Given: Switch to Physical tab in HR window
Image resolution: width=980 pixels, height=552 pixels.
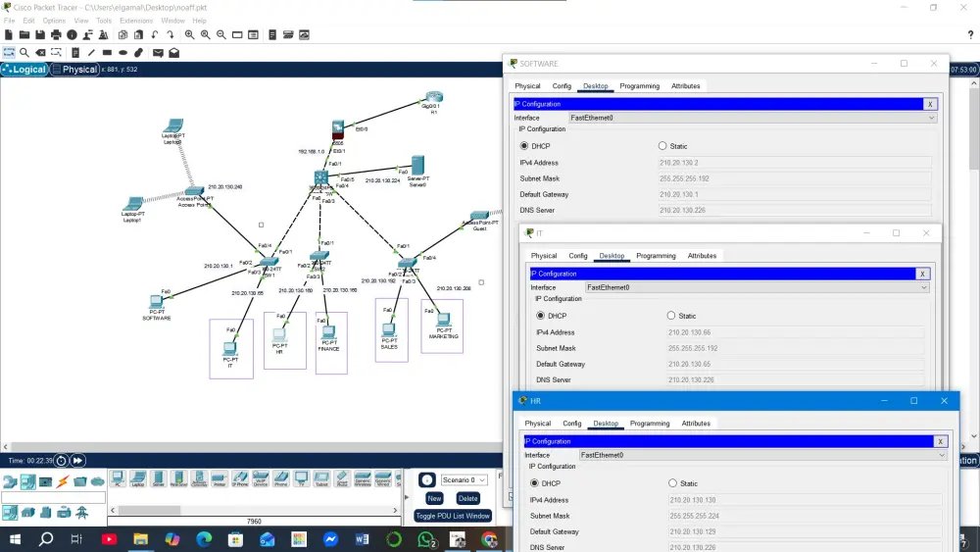Looking at the screenshot, I should [537, 424].
